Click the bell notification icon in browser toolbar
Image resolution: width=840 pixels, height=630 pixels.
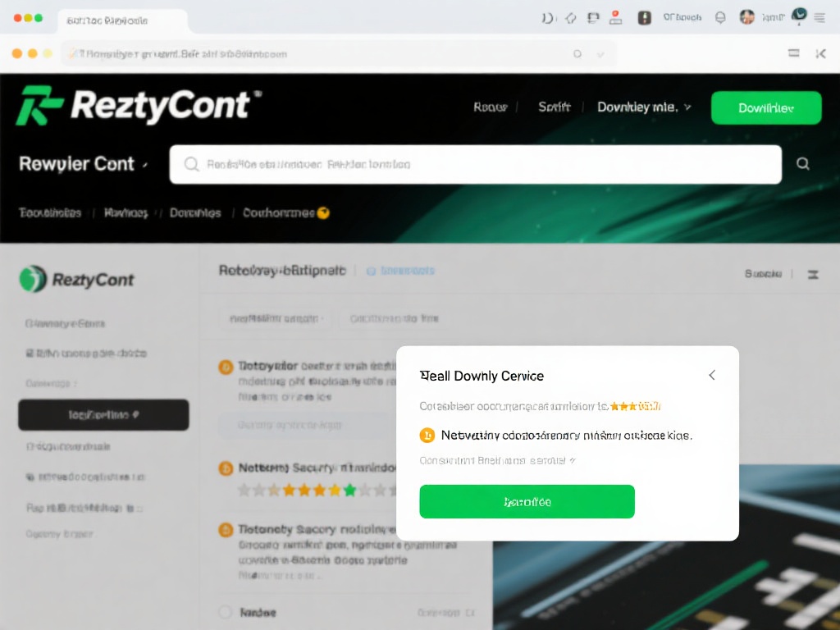click(720, 18)
